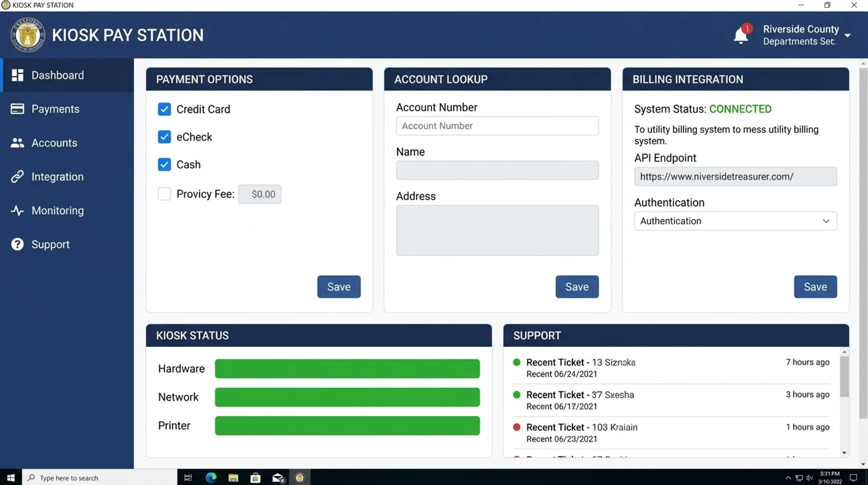This screenshot has width=868, height=485.
Task: Uncheck the eCheck payment option
Action: click(164, 137)
